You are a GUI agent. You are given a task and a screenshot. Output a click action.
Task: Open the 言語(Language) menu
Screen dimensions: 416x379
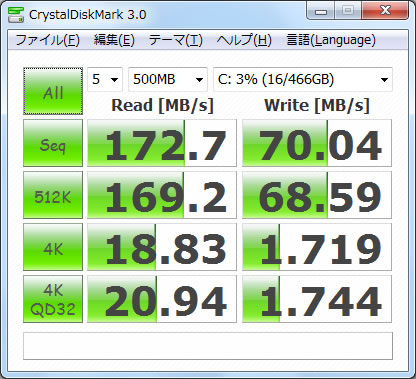pos(331,40)
